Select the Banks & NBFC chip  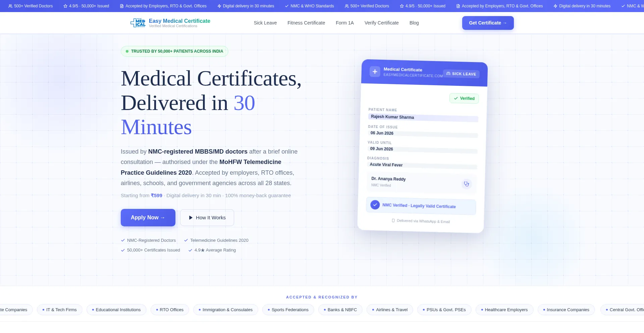point(340,310)
